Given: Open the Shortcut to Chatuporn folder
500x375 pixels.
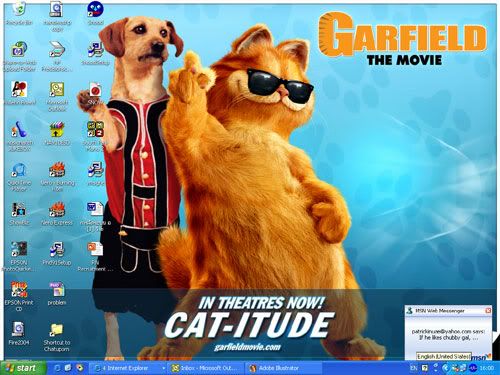Looking at the screenshot, I should tap(57, 329).
